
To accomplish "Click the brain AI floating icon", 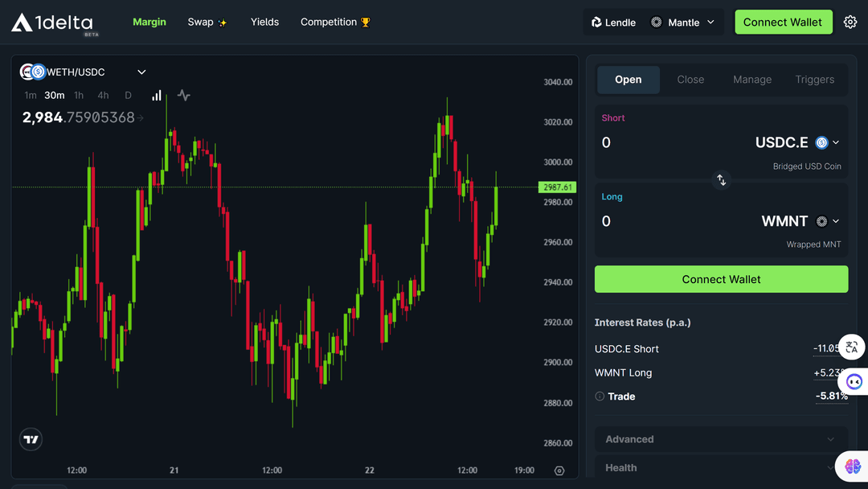I will 853,466.
